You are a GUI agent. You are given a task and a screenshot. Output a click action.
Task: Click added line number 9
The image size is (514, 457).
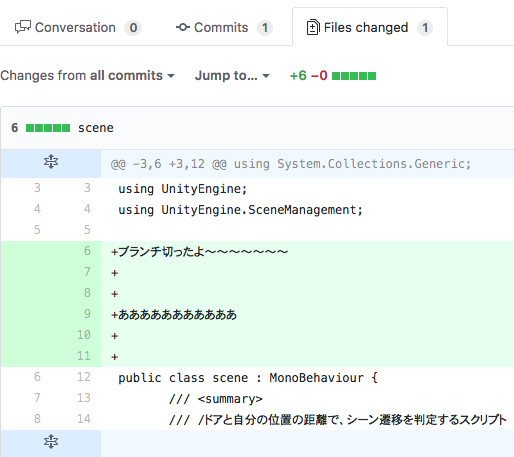coord(87,314)
